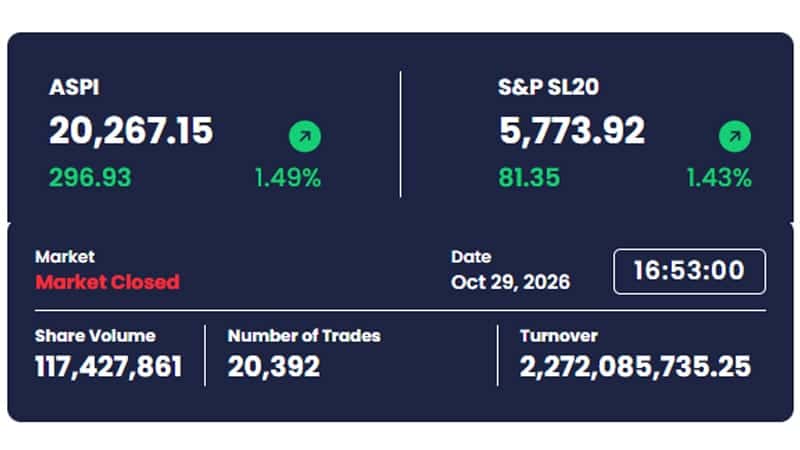Image resolution: width=800 pixels, height=450 pixels.
Task: Click the turnover amount 2,272,085,735.25
Action: 635,367
